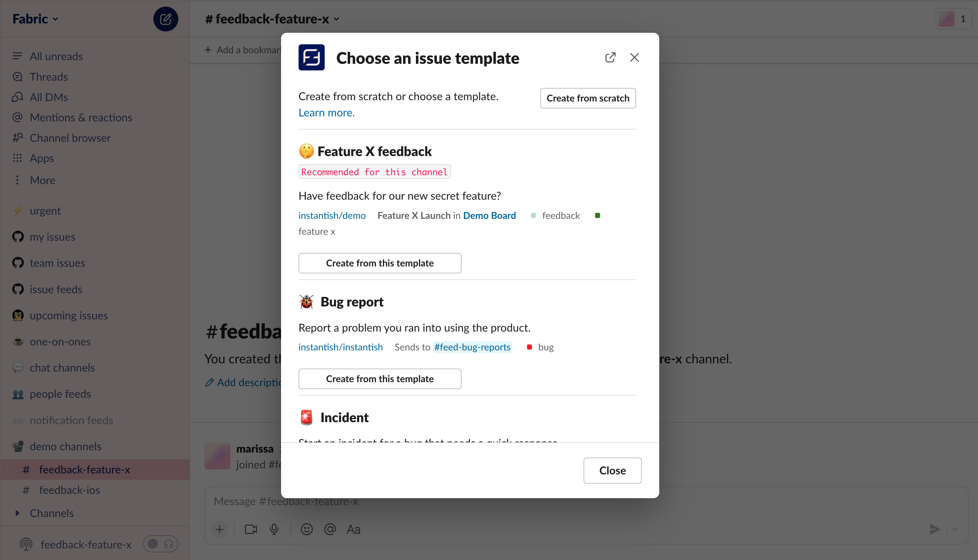Create from the Bug report template
978x560 pixels.
(x=380, y=379)
